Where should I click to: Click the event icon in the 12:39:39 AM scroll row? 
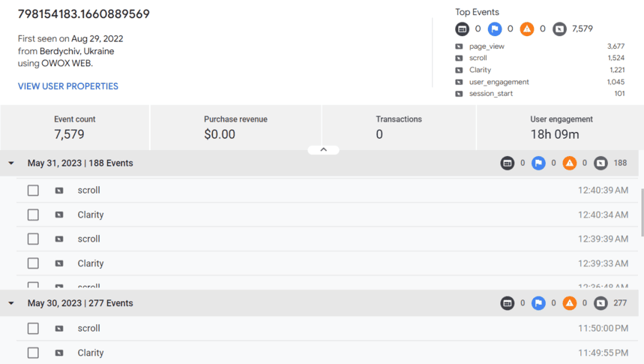tap(59, 239)
